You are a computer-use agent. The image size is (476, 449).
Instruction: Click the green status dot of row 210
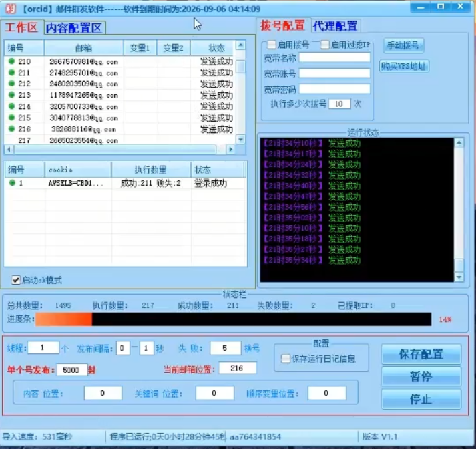(11, 61)
